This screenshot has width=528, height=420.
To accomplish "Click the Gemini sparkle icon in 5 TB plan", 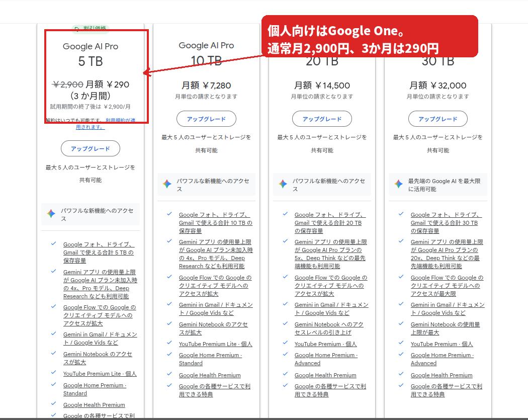I will pyautogui.click(x=51, y=214).
